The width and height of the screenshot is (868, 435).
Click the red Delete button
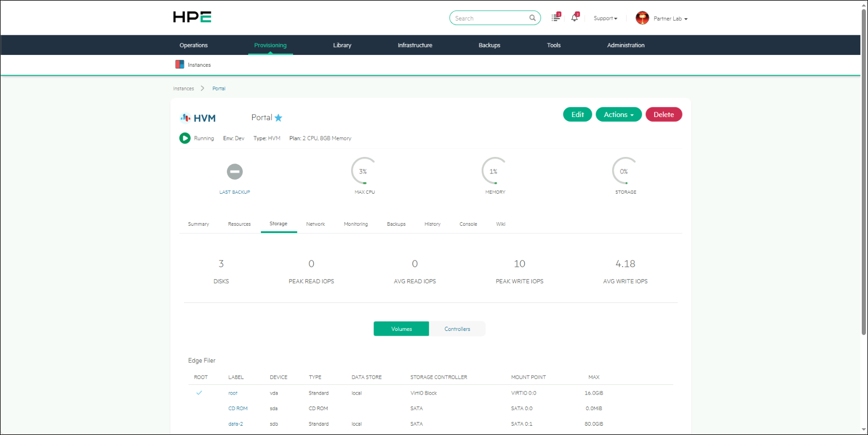(x=663, y=114)
